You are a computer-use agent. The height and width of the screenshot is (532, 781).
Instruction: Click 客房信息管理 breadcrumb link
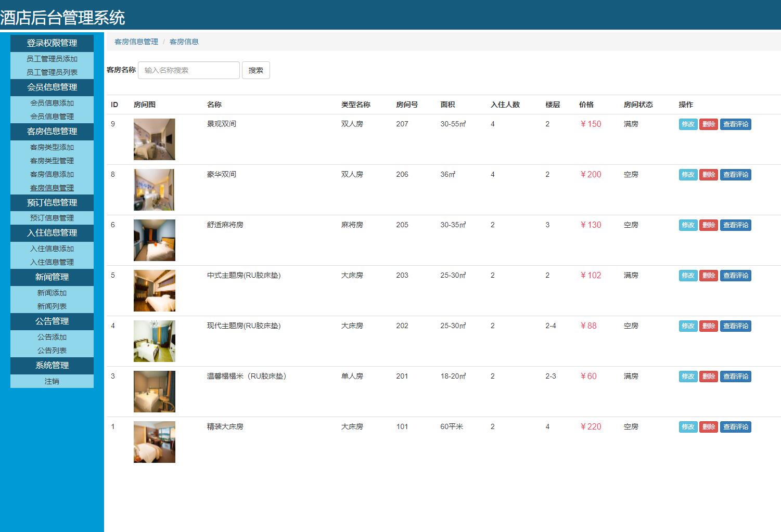tap(136, 41)
